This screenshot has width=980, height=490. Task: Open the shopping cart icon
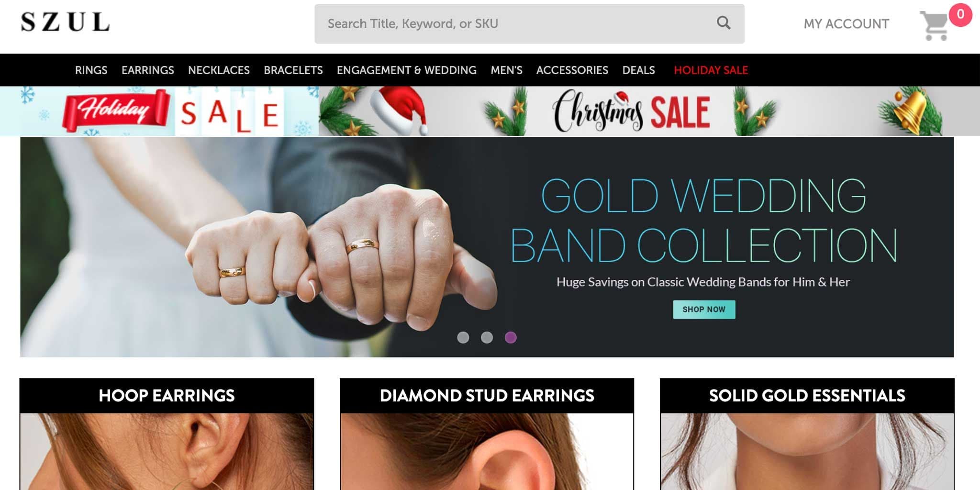(934, 26)
